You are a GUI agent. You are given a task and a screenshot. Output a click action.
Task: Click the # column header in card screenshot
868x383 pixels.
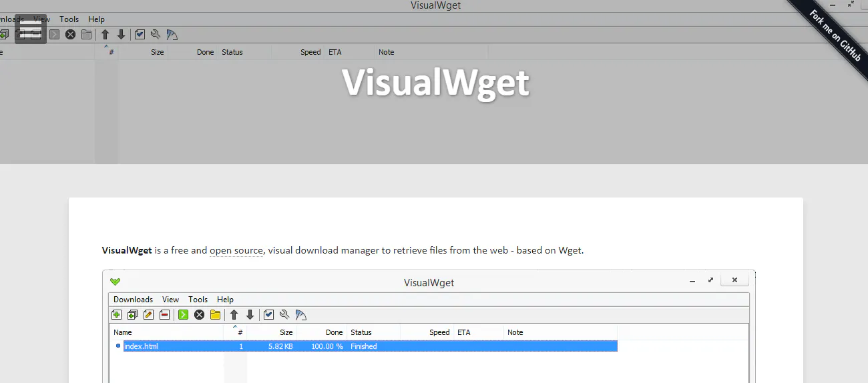click(240, 332)
